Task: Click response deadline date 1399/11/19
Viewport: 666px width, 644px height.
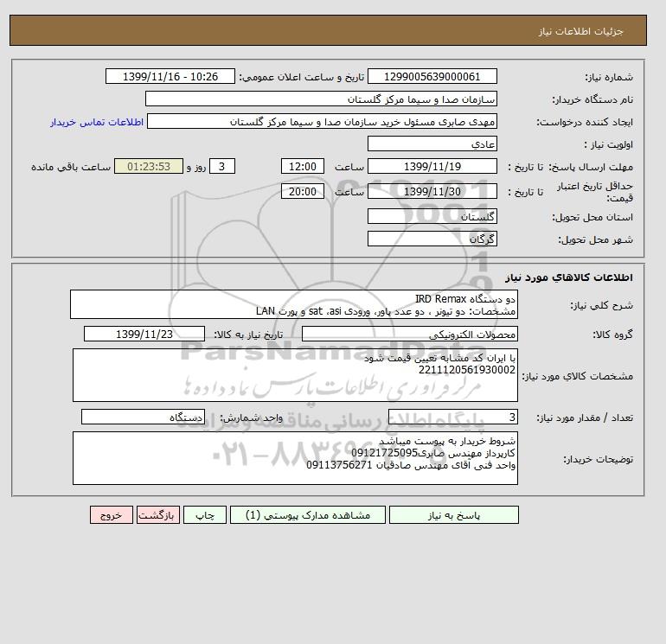Action: tap(432, 167)
